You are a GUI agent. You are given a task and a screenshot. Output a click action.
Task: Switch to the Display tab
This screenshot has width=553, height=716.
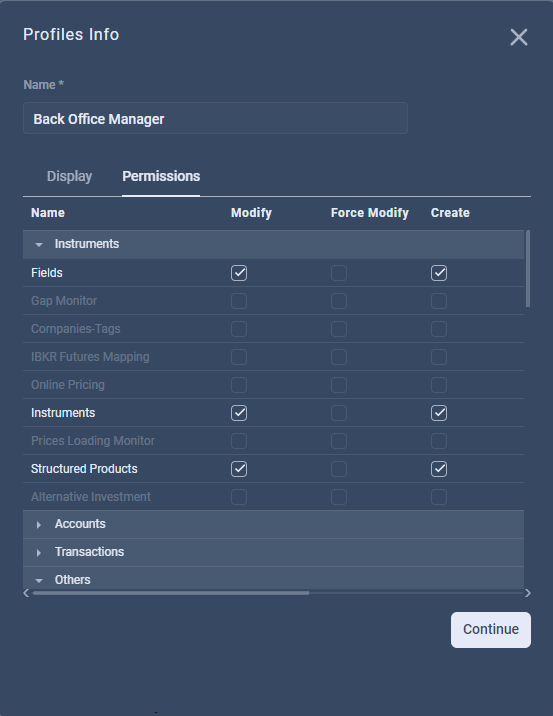69,176
